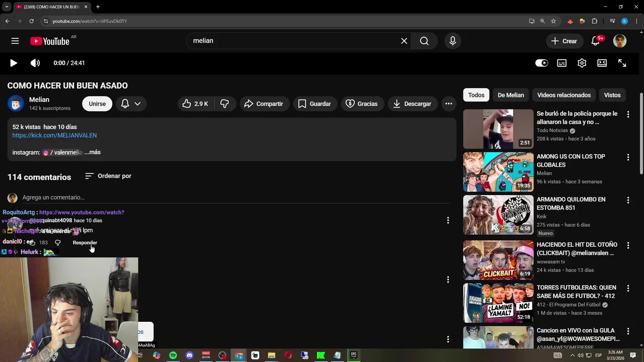Select the Videos relacionados chip

tap(564, 95)
